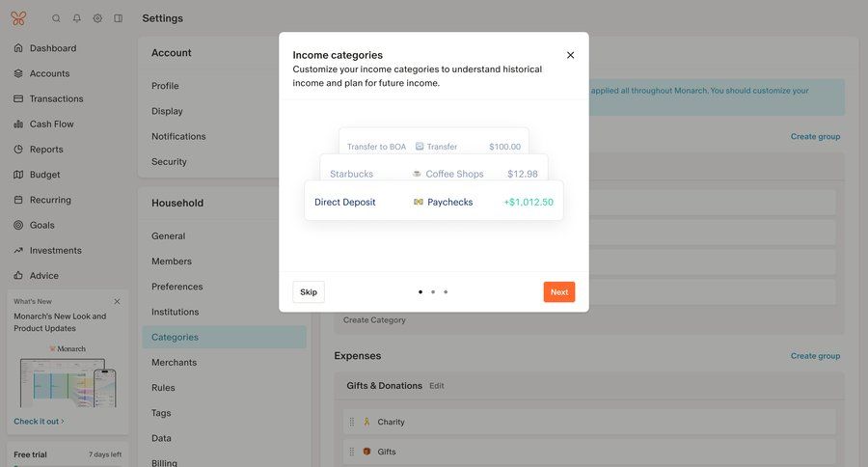
Task: Edit the Gifts & Donations group
Action: pyautogui.click(x=437, y=386)
